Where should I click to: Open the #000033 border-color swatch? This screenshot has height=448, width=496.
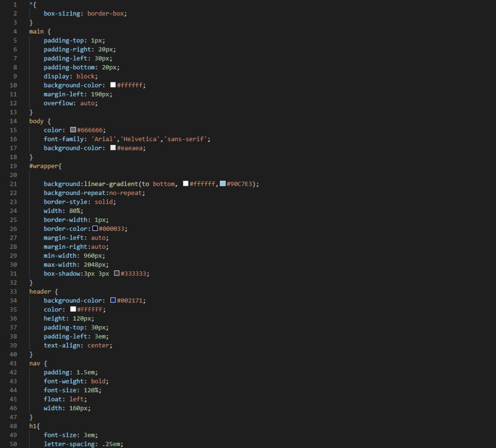[x=96, y=228]
